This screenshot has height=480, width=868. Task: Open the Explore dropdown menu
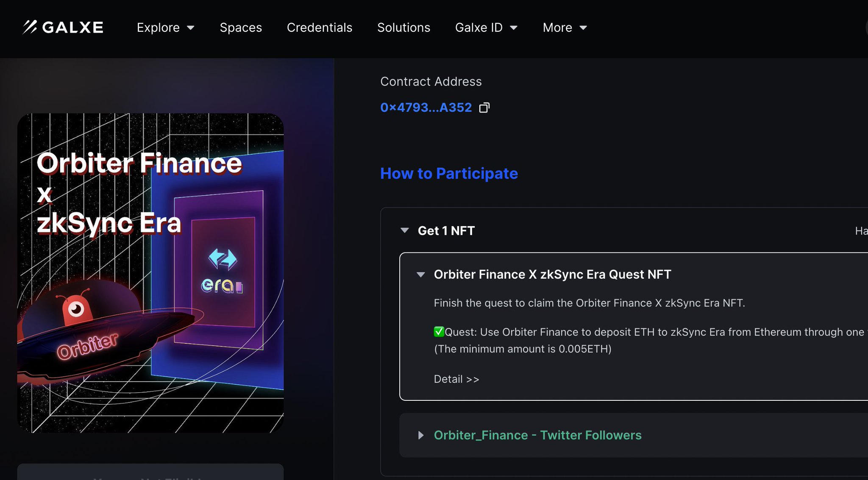[x=165, y=28]
